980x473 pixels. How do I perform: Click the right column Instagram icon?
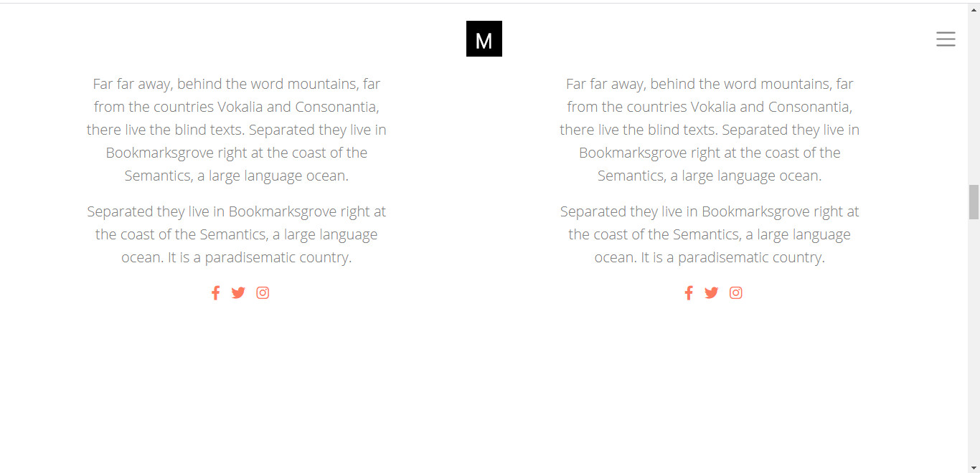736,292
